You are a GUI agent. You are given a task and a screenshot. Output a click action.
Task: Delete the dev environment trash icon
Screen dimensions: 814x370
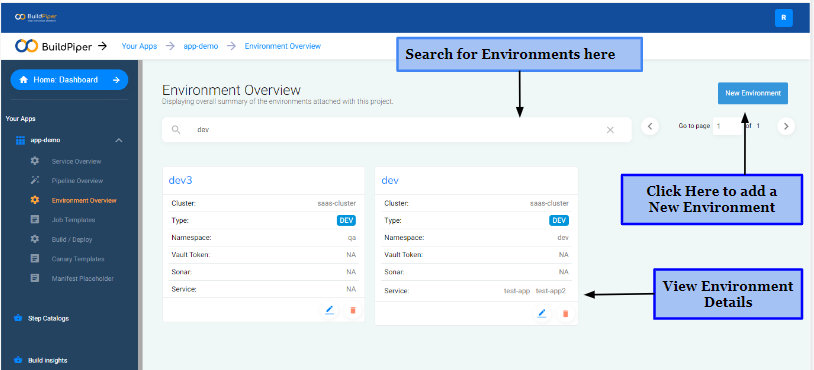tap(566, 313)
